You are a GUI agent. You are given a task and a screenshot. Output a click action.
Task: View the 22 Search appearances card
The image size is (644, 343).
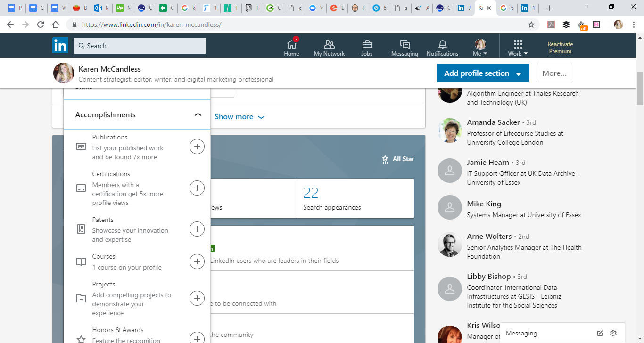pyautogui.click(x=355, y=198)
